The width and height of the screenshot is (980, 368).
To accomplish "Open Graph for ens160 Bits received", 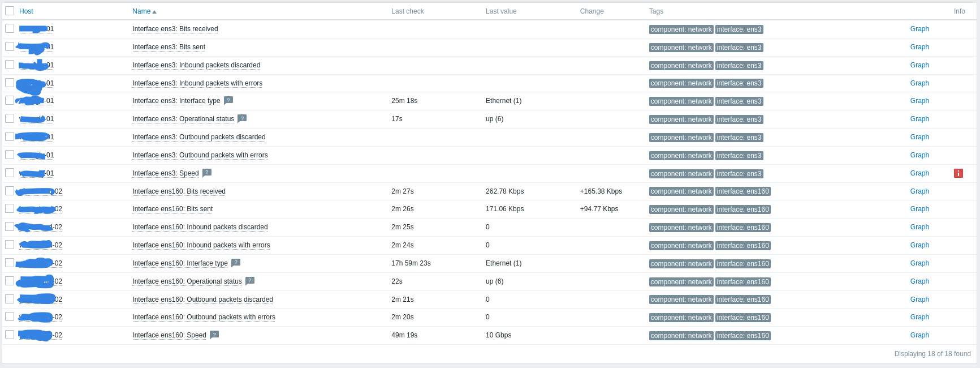I will [919, 191].
